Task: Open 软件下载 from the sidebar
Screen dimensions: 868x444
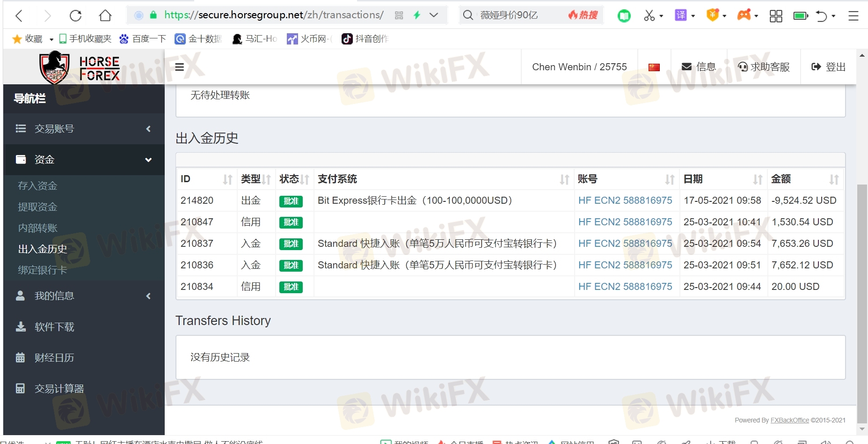Action: tap(54, 327)
